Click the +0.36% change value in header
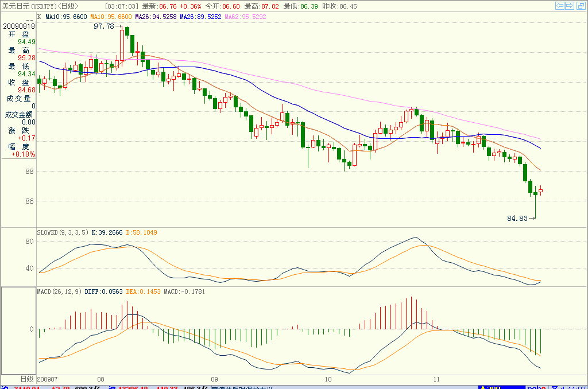 [x=191, y=6]
